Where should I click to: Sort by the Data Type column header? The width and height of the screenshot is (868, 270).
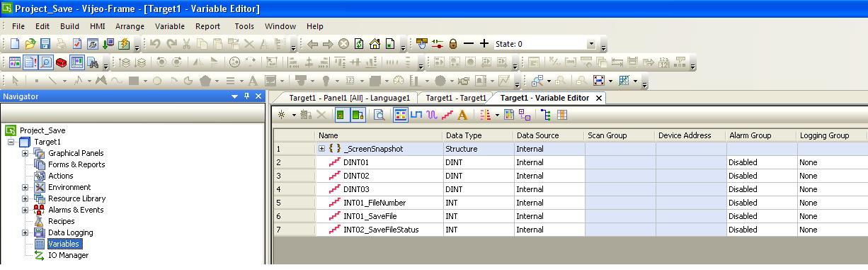click(478, 135)
